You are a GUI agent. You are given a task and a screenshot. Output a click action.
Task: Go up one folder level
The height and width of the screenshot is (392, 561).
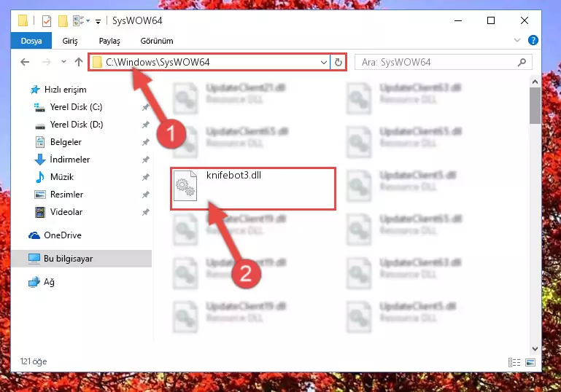tap(79, 62)
